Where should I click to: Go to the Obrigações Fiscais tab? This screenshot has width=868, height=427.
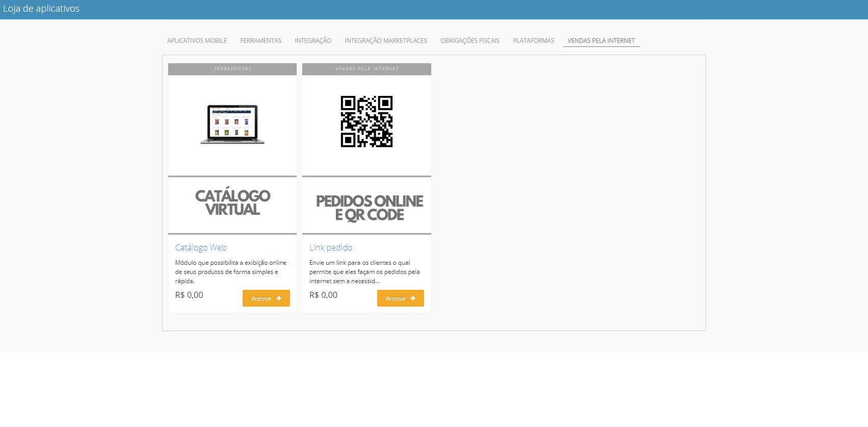point(470,41)
